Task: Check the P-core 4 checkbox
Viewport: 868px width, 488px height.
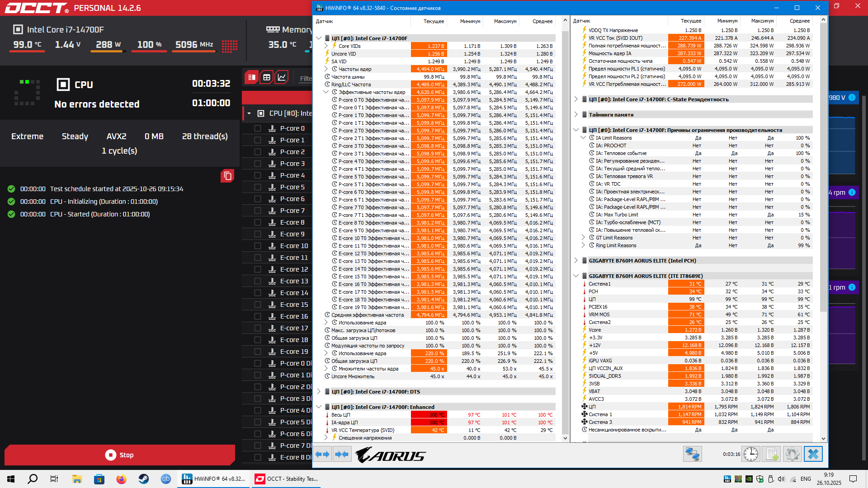Action: coord(258,175)
